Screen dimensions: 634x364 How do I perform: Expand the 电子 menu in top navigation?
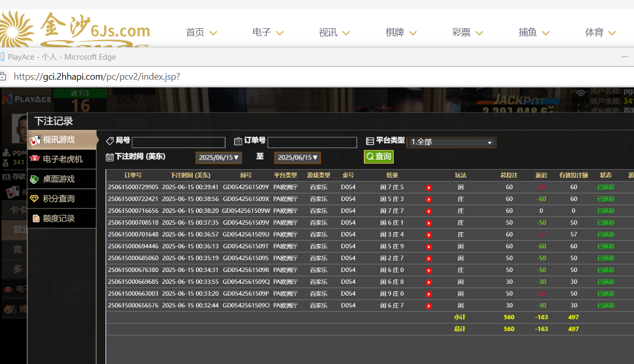click(x=268, y=32)
